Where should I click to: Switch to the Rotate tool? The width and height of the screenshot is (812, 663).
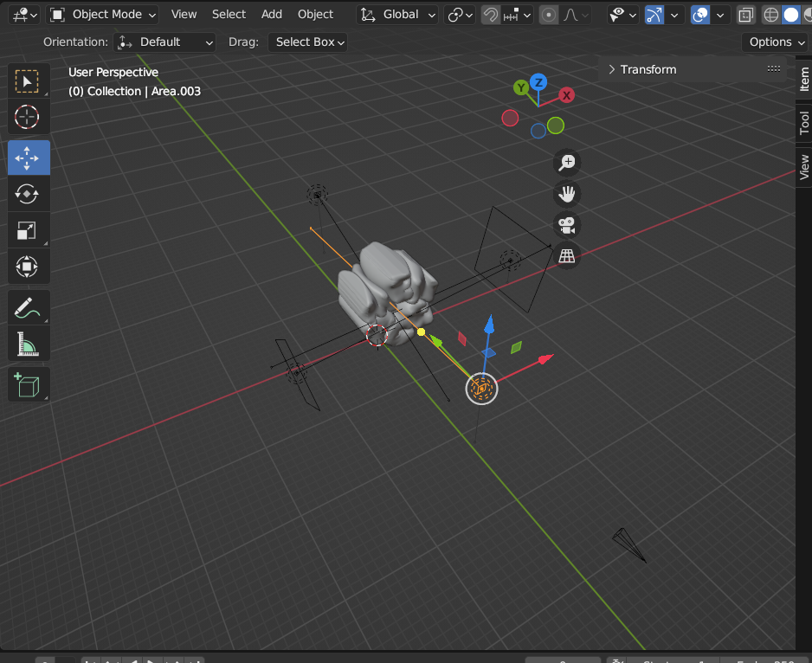[27, 194]
